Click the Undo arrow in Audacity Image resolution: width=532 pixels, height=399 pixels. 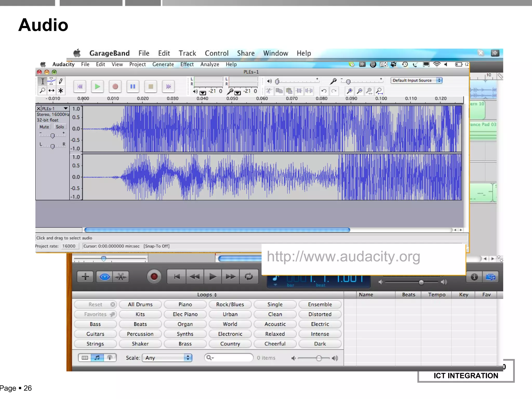click(x=324, y=91)
